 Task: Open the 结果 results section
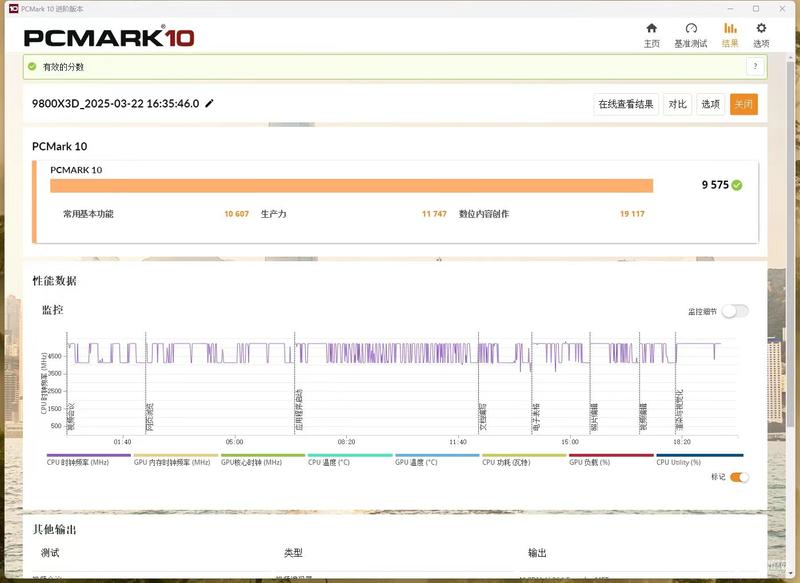730,35
